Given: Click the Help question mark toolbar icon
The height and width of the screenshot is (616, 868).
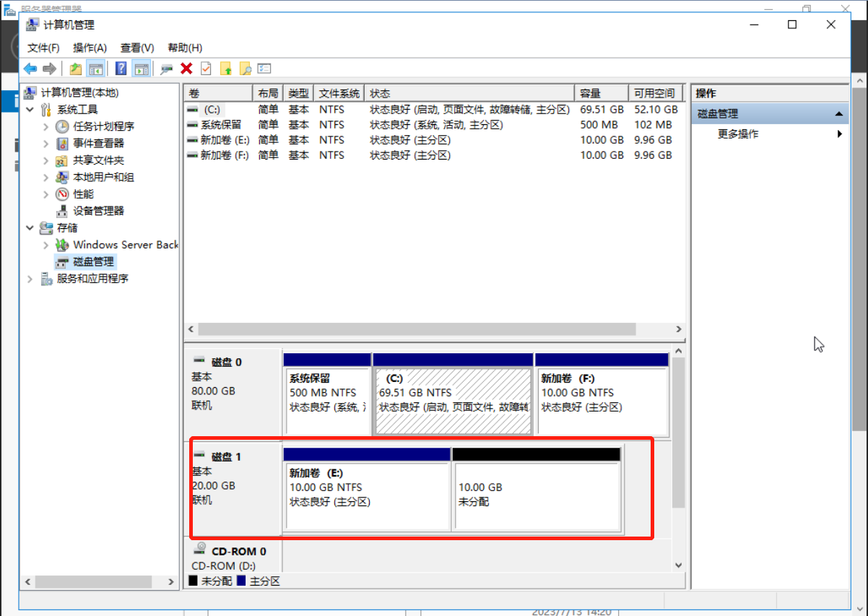Looking at the screenshot, I should pos(121,69).
